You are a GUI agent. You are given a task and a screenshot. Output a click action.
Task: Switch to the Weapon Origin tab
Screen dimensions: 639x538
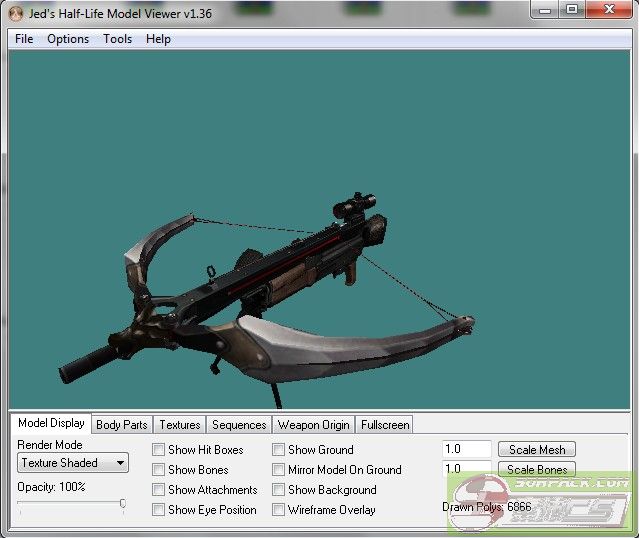click(x=313, y=425)
